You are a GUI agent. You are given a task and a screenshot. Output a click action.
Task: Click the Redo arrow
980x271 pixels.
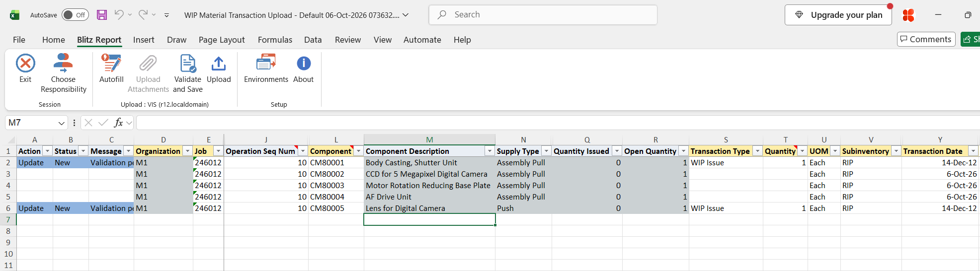click(143, 15)
